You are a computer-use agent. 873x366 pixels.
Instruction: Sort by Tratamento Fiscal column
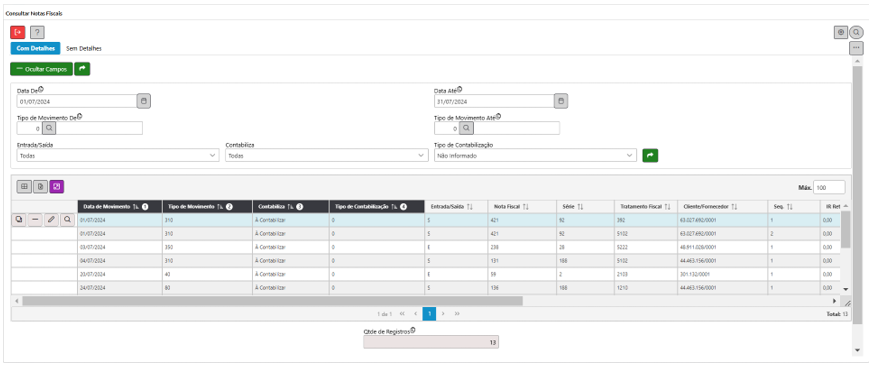point(645,207)
